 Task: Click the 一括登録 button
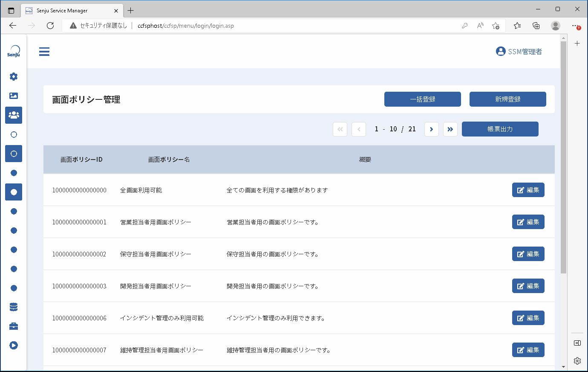coord(423,99)
